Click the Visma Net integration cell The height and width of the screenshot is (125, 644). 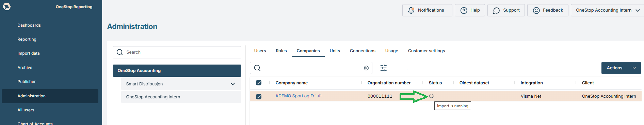pos(531,96)
